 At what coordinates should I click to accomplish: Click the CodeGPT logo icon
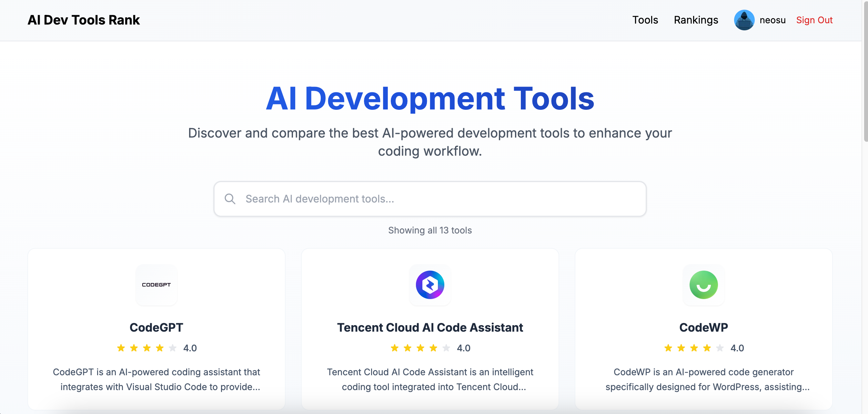point(156,285)
